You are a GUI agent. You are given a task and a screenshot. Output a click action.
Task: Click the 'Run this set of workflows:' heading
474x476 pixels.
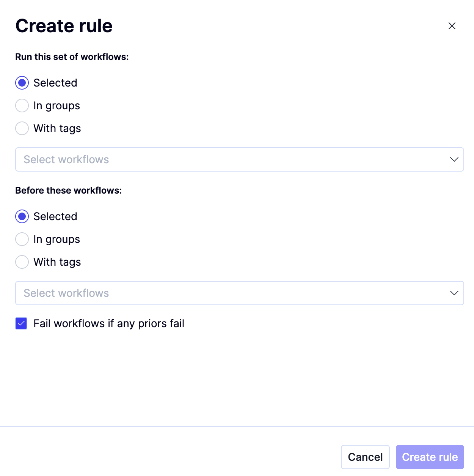coord(72,57)
